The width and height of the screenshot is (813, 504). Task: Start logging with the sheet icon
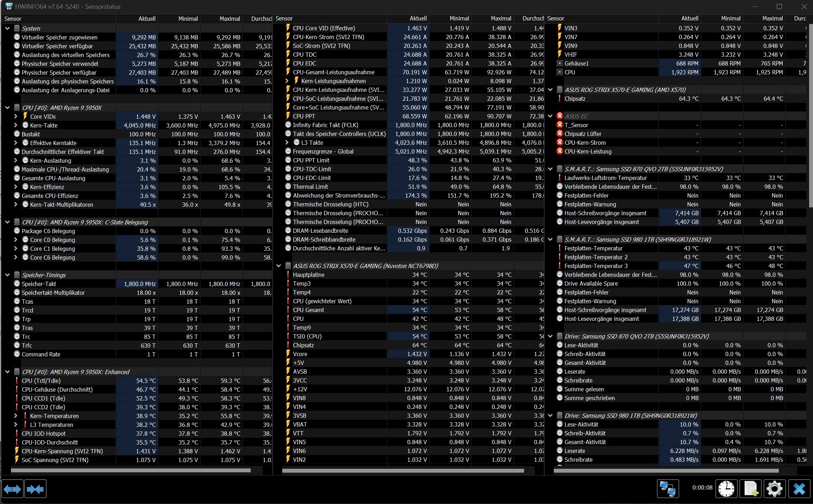coord(750,489)
